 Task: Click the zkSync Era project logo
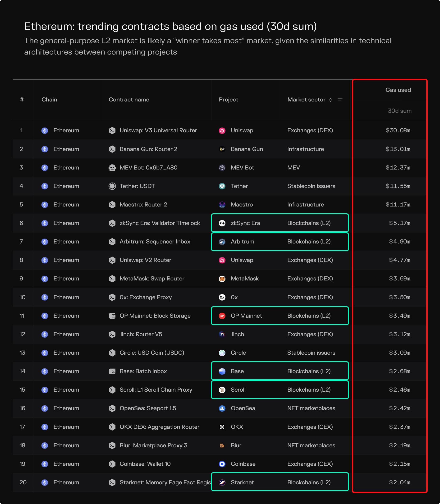[222, 223]
